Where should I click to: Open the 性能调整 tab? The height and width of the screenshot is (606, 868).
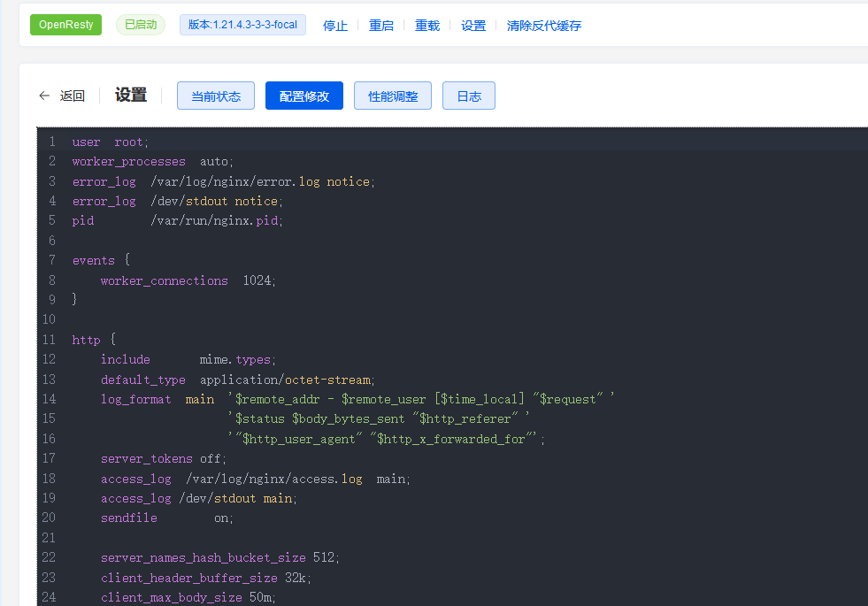(393, 96)
